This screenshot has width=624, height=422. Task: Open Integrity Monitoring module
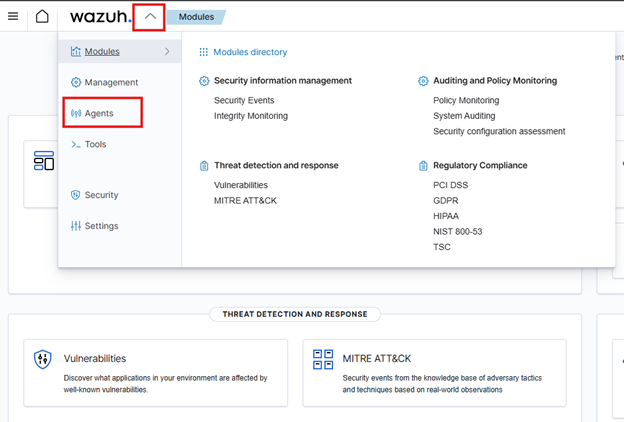[251, 116]
